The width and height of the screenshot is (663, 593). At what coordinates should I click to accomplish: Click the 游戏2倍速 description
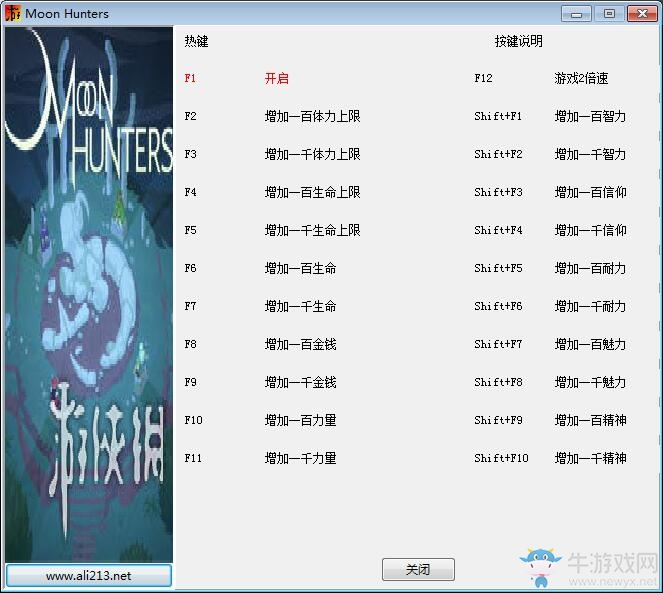click(581, 78)
